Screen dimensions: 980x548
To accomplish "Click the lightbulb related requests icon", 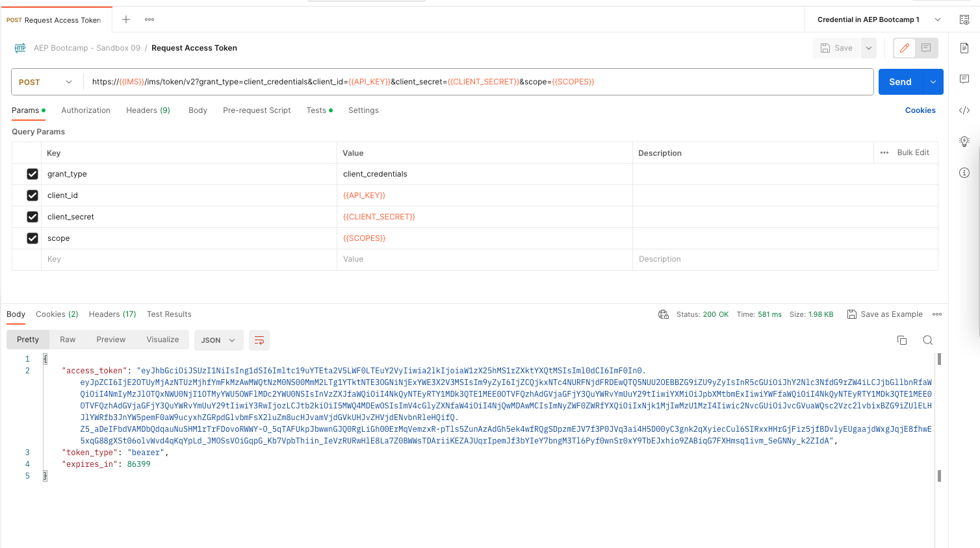I will point(964,142).
